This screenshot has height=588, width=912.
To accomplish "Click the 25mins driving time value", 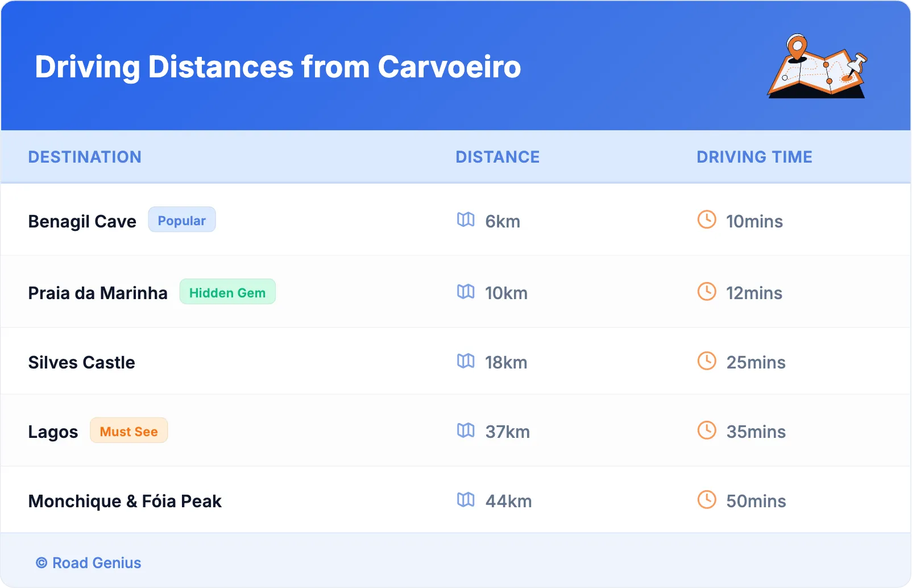I will (x=756, y=363).
